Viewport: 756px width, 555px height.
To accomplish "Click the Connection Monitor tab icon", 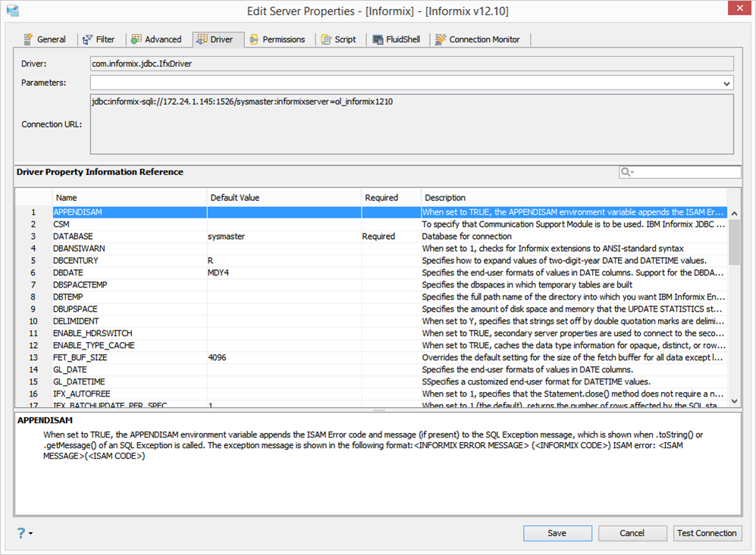I will [441, 39].
